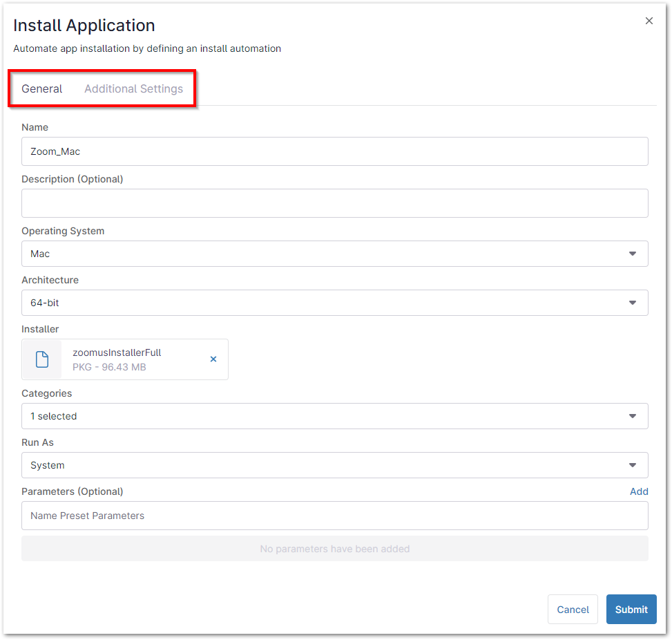The image size is (672, 640).
Task: Click the Operating System dropdown arrow
Action: (x=632, y=254)
